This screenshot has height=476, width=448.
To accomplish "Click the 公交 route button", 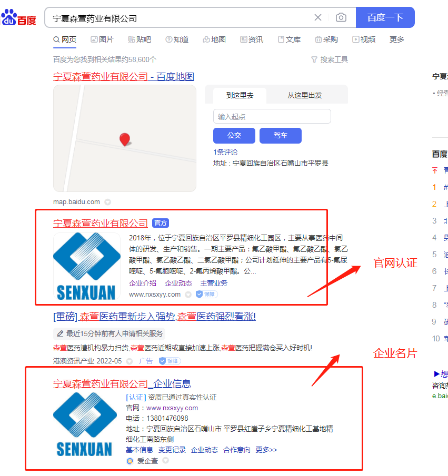I will click(x=234, y=135).
